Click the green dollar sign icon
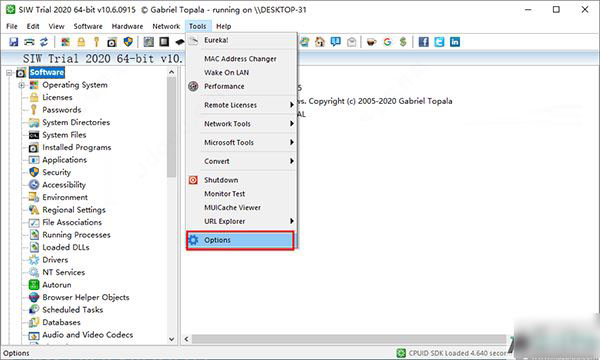600x360 pixels. click(x=403, y=42)
